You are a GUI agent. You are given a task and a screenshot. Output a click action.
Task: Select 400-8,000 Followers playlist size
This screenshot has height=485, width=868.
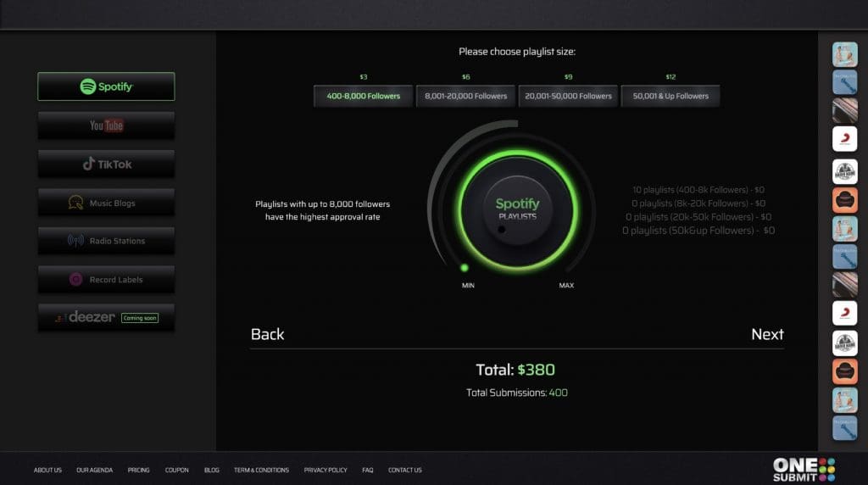pyautogui.click(x=363, y=96)
